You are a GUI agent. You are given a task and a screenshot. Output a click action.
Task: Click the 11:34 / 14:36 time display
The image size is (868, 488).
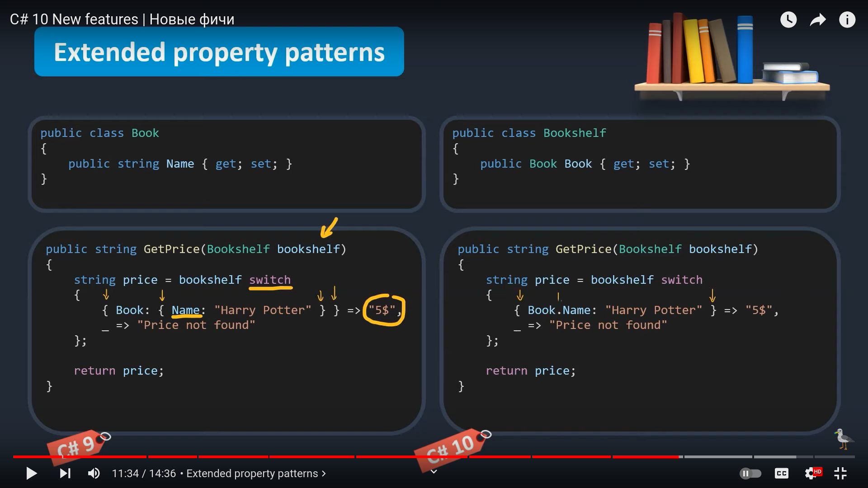(144, 473)
